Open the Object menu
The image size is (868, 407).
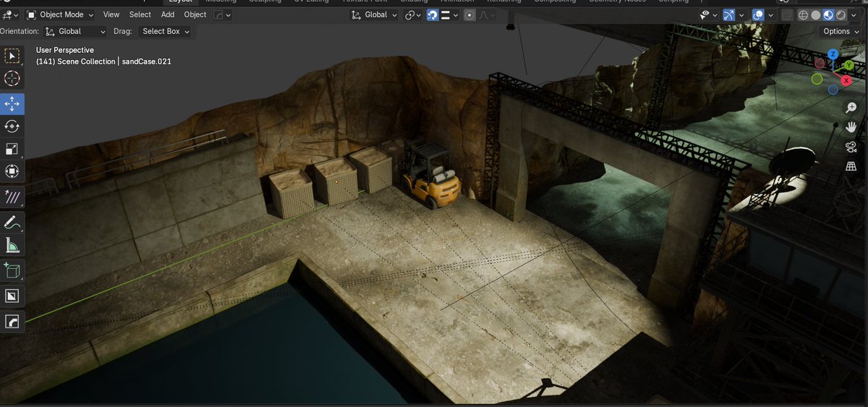195,14
